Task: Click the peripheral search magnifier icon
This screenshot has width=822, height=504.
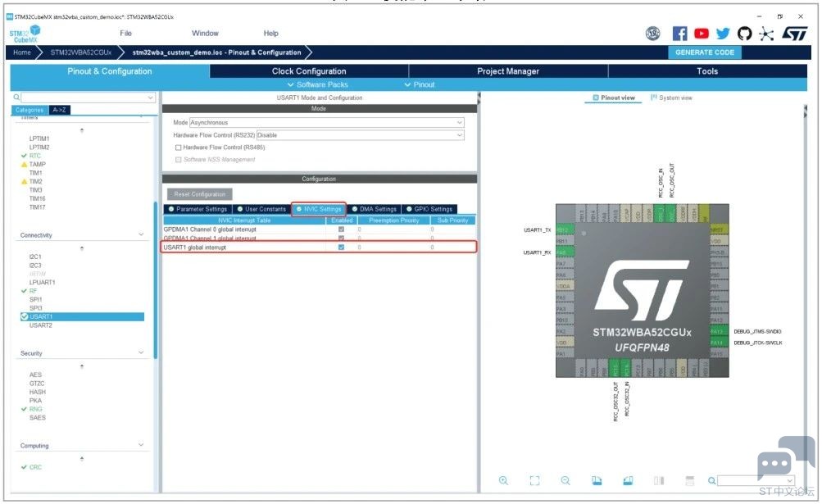Action: pos(16,97)
